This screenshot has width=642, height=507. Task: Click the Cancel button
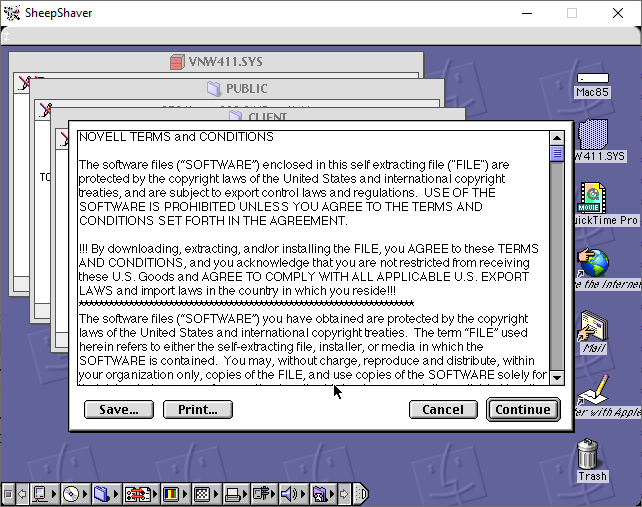(x=443, y=409)
